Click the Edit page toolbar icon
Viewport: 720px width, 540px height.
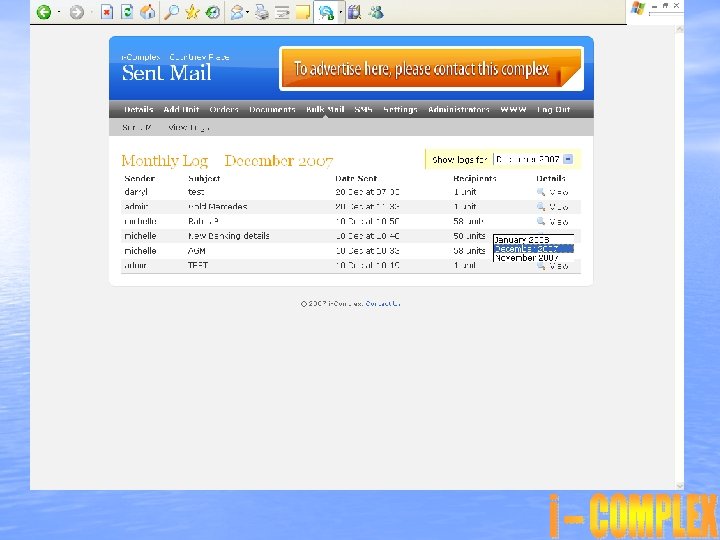pyautogui.click(x=282, y=12)
